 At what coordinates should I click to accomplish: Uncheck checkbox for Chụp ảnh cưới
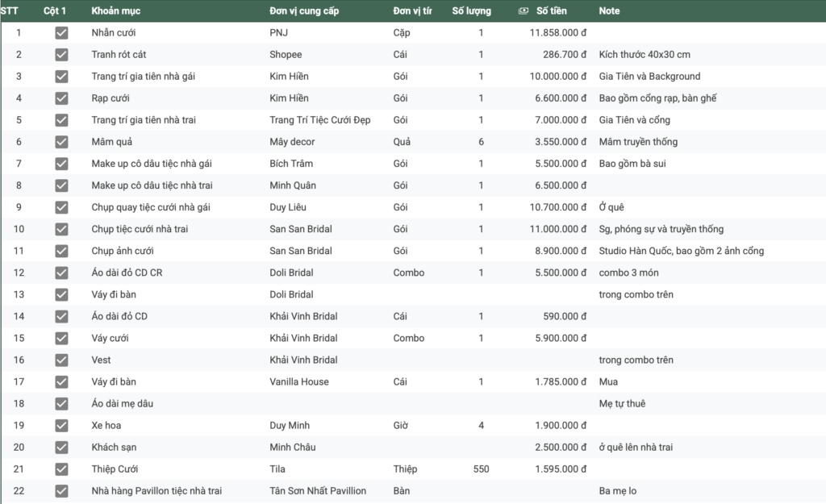point(61,251)
